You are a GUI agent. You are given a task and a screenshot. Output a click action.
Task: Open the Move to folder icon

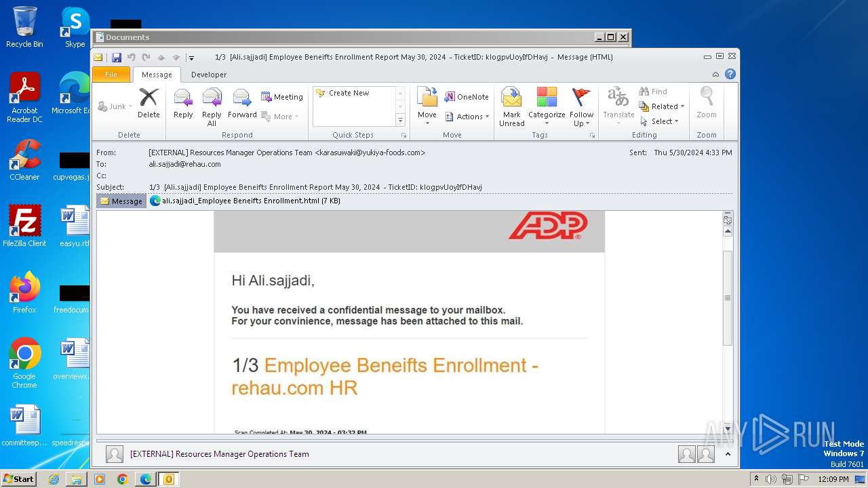click(x=427, y=106)
